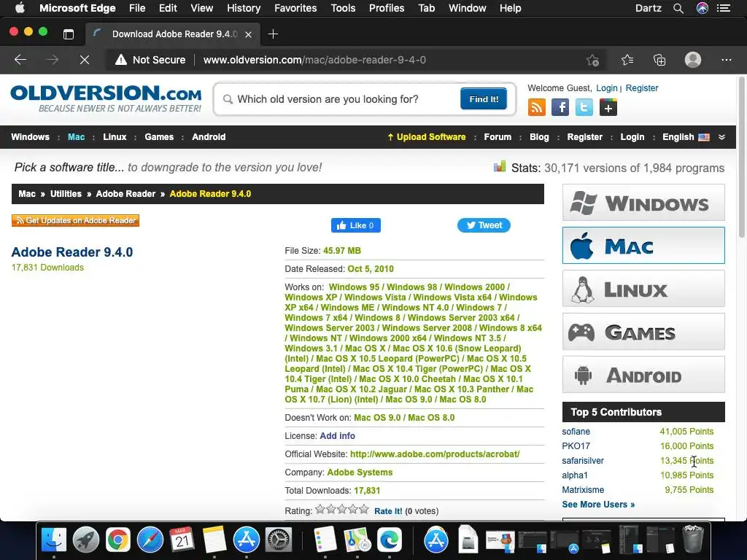Viewport: 747px width, 560px height.
Task: Open the Games category sidebar button
Action: pos(643,332)
